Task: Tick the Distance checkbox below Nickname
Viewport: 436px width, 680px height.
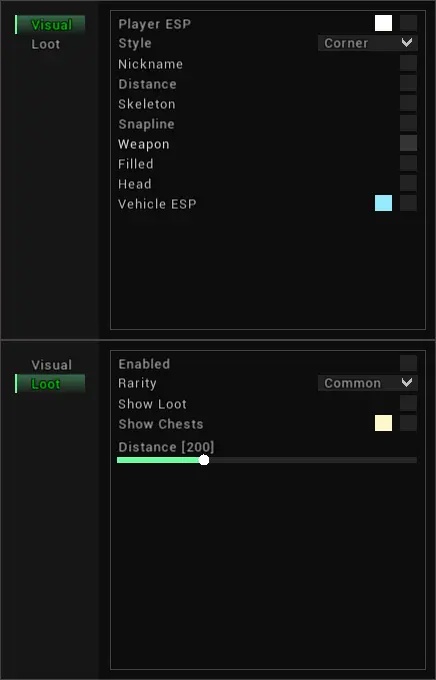Action: point(408,83)
